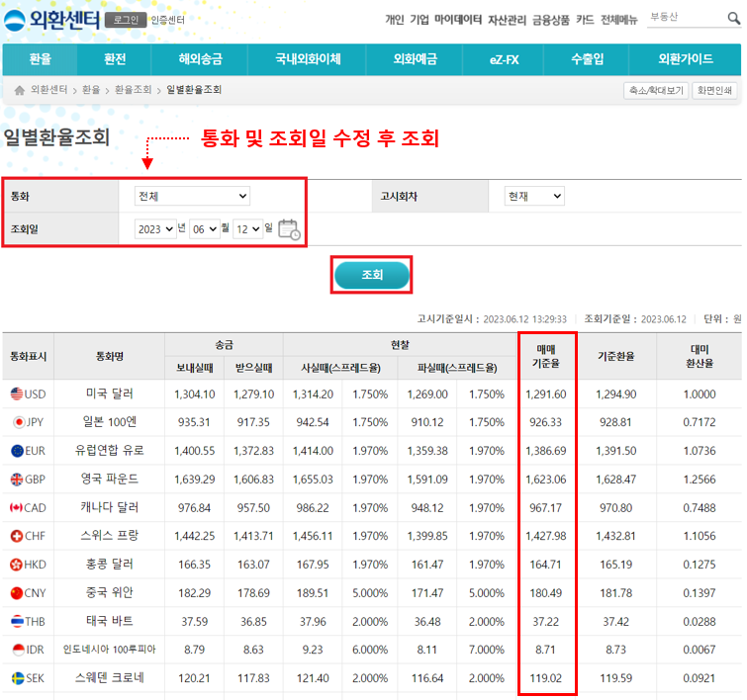
Task: Click the home icon in breadcrumb
Action: pyautogui.click(x=19, y=90)
